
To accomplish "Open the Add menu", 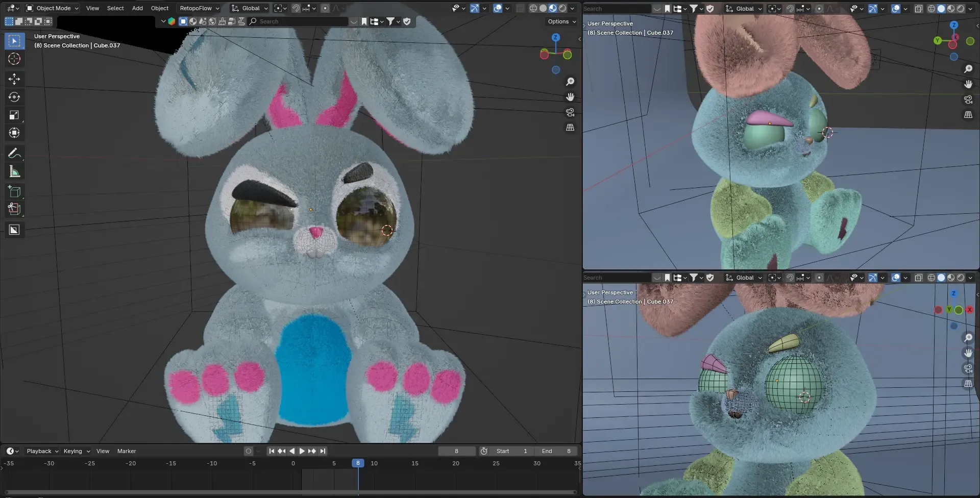I will tap(137, 8).
